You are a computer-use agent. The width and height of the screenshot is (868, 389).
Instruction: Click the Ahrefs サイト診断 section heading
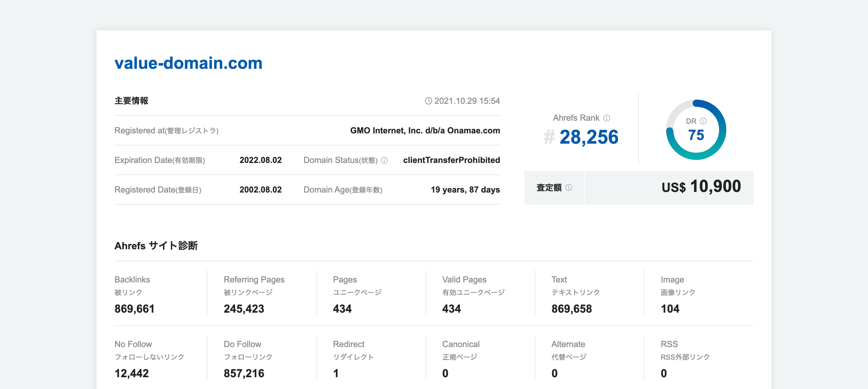156,245
